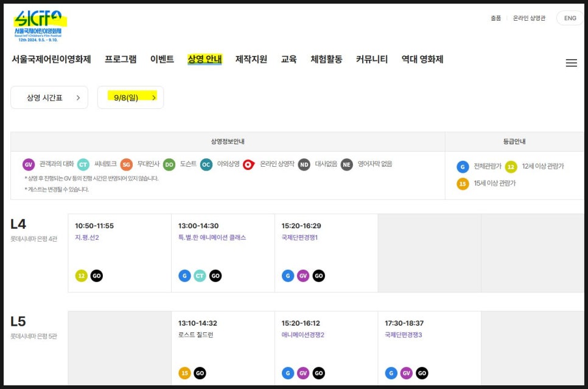Viewport: 588px width, 389px height.
Task: Click 12 rating legend icon
Action: tap(511, 167)
